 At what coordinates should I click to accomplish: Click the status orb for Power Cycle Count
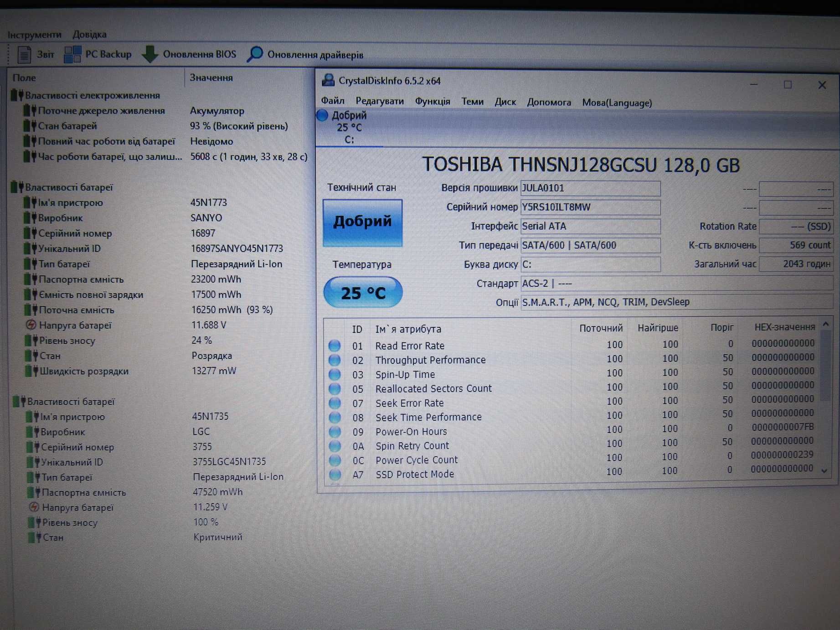tap(335, 460)
